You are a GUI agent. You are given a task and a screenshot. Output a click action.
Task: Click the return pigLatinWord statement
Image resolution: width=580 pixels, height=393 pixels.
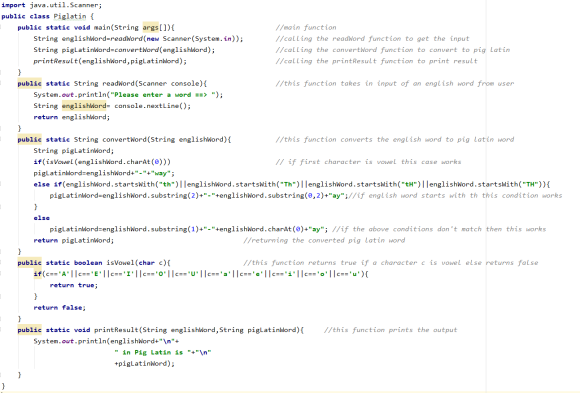[74, 240]
